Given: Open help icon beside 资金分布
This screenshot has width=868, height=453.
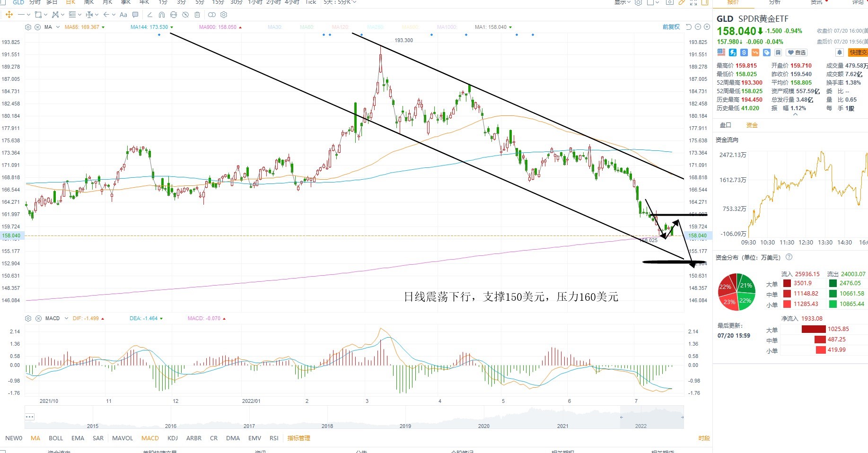Looking at the screenshot, I should click(x=789, y=257).
